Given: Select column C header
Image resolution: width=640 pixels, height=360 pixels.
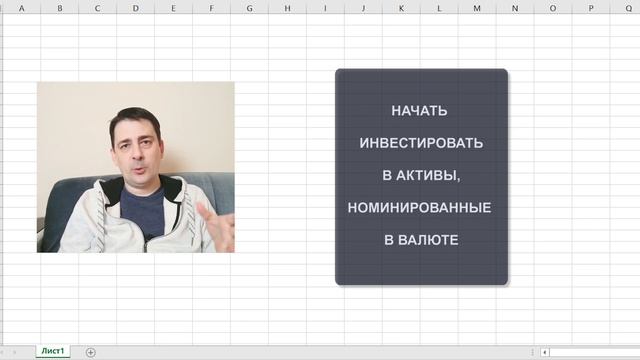Looking at the screenshot, I should 98,8.
